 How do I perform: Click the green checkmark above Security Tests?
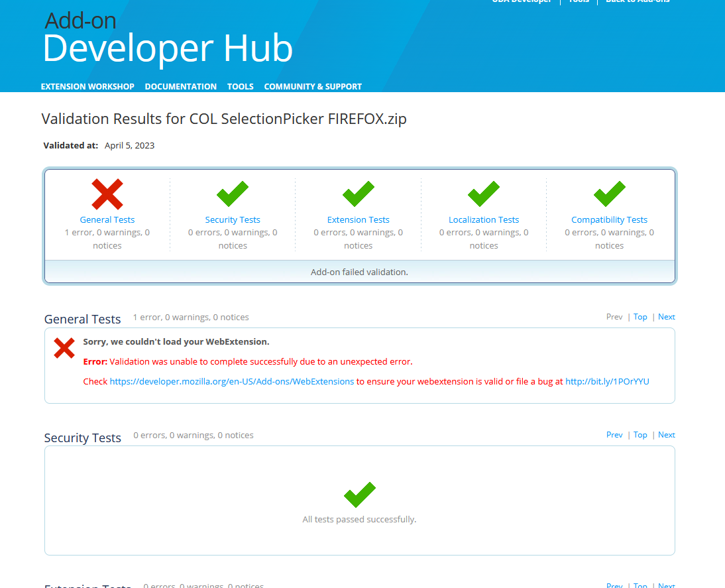tap(232, 193)
